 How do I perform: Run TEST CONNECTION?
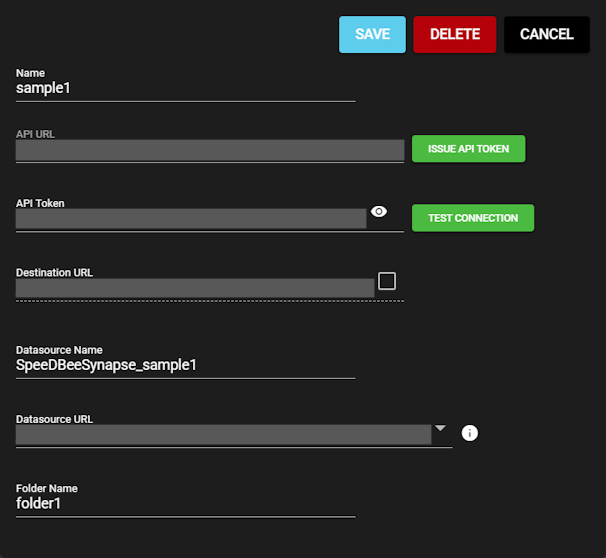coord(473,218)
